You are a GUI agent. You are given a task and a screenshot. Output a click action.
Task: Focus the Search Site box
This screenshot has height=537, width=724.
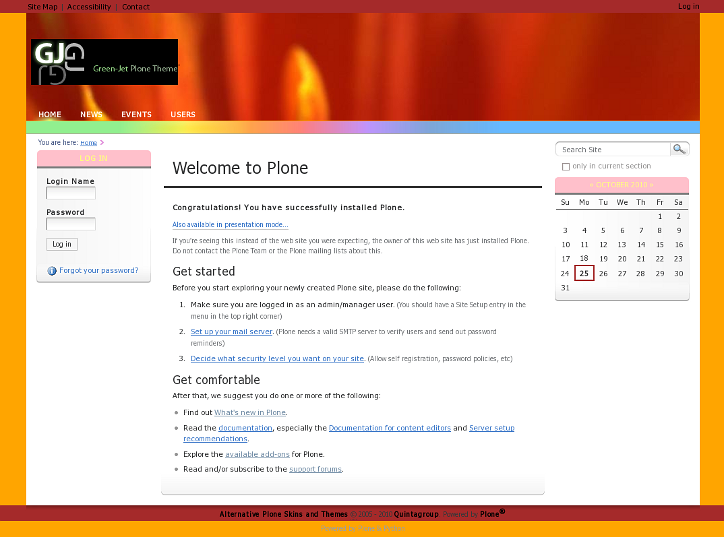pos(613,149)
